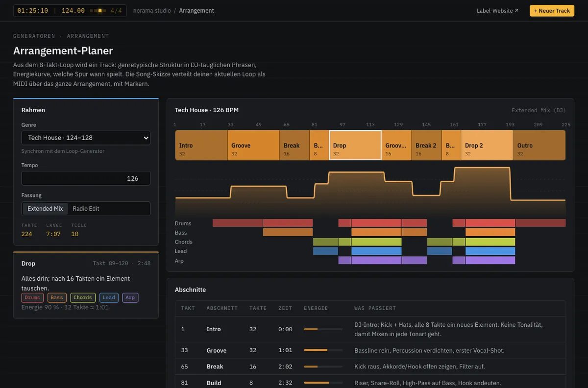This screenshot has height=388, width=588.
Task: Select the Outro block in the timeline
Action: 539,145
